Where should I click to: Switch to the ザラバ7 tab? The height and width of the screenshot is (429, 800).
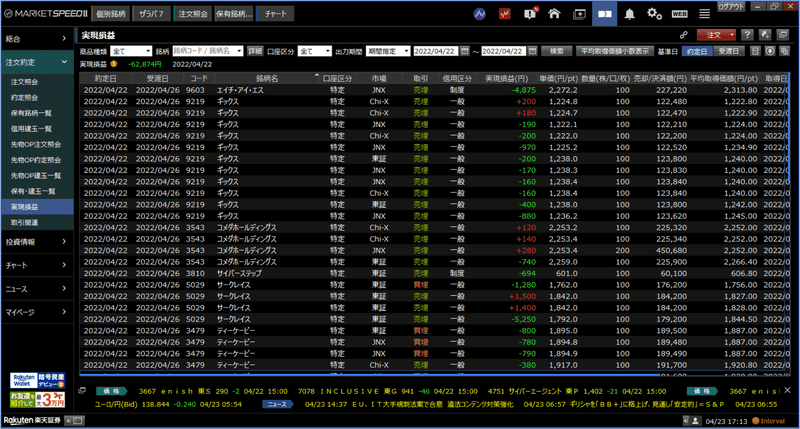pos(151,14)
